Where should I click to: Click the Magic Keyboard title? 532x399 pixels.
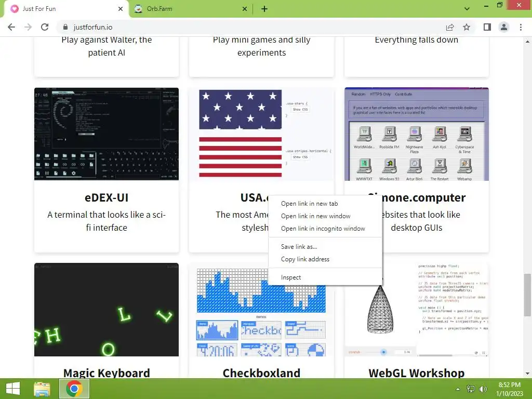click(x=107, y=373)
